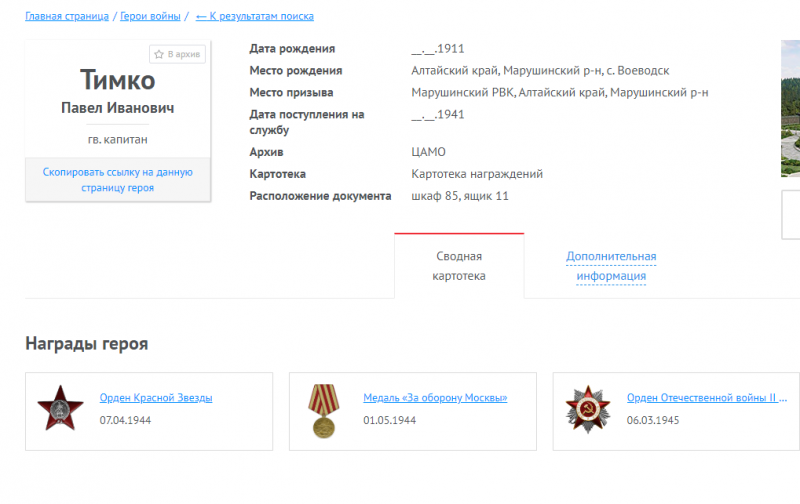The height and width of the screenshot is (504, 800).
Task: Click the award date "07.04.1944"
Action: point(125,420)
